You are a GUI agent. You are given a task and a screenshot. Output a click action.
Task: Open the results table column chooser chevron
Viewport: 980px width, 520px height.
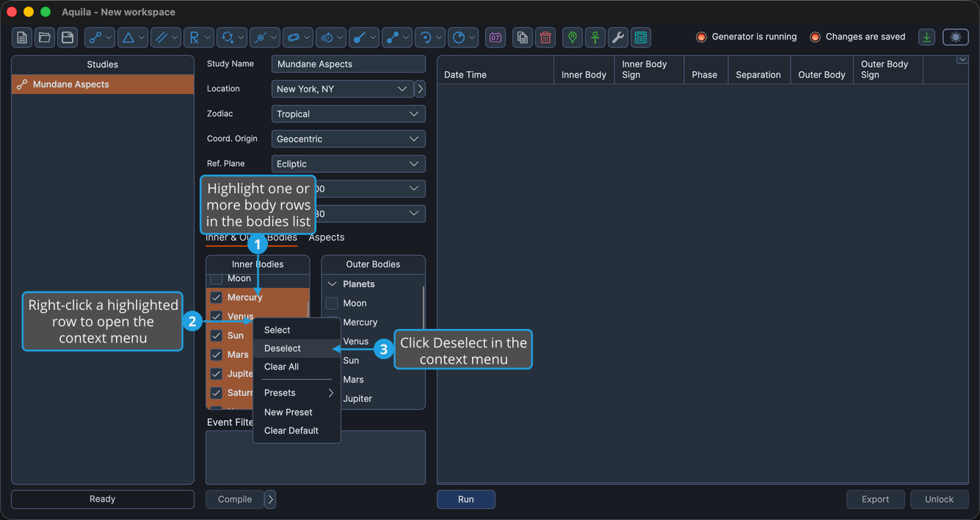pos(962,60)
